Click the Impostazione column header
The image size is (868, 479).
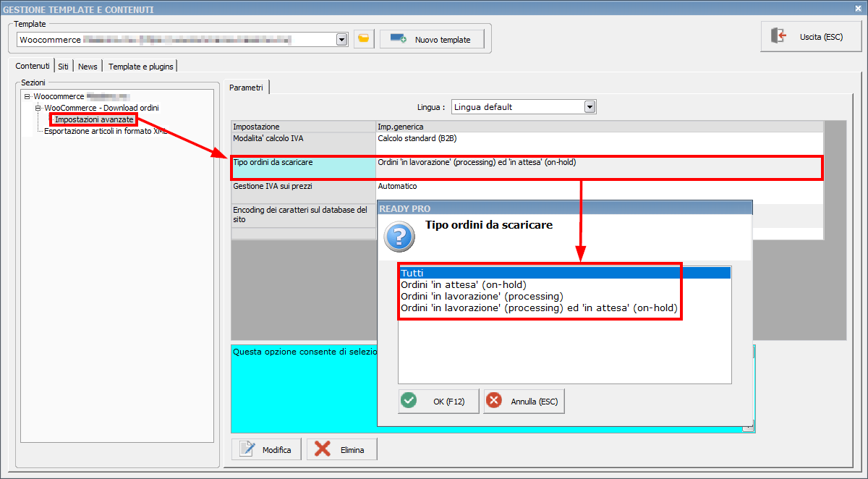[304, 127]
